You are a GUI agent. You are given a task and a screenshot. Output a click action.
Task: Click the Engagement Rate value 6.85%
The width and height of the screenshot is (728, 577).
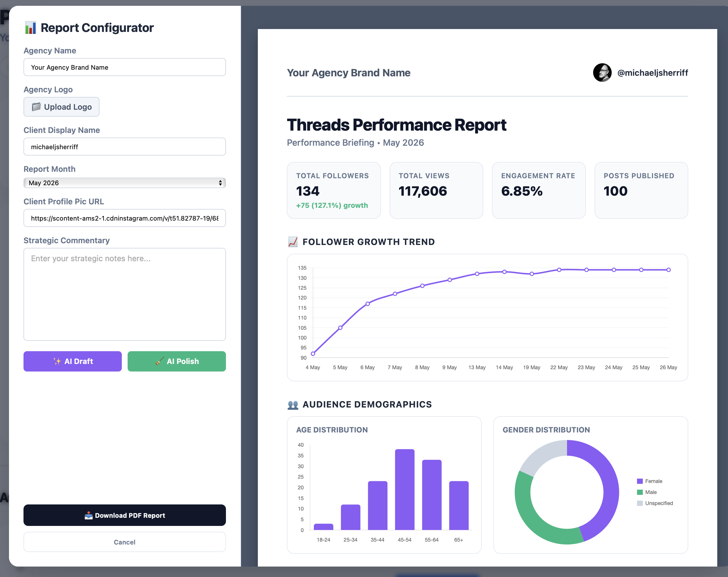[x=522, y=191]
